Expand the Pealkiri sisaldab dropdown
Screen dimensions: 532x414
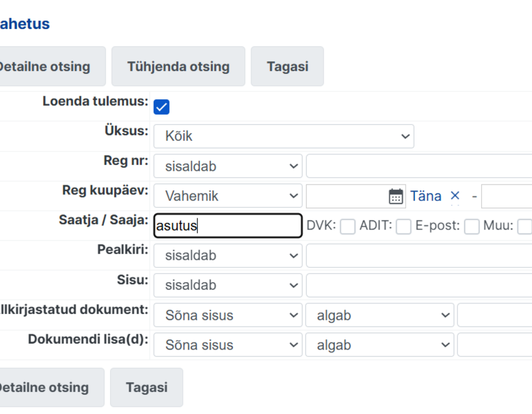(228, 255)
